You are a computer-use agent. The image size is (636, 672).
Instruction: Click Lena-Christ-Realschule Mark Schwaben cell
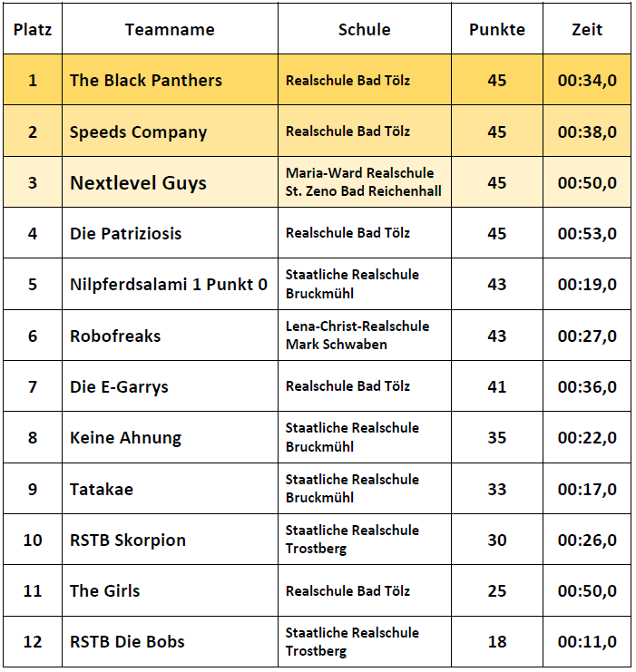357,336
